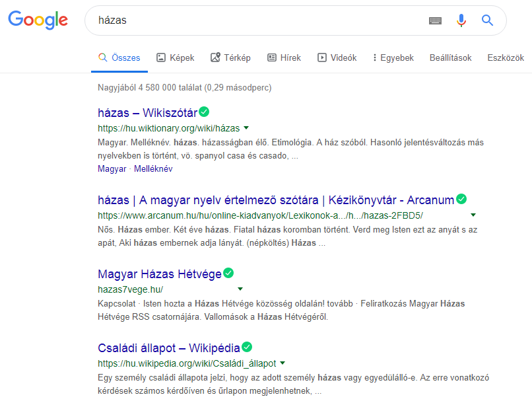Click the arcanum.hu result URL text
Image resolution: width=532 pixels, height=403 pixels.
pos(260,215)
